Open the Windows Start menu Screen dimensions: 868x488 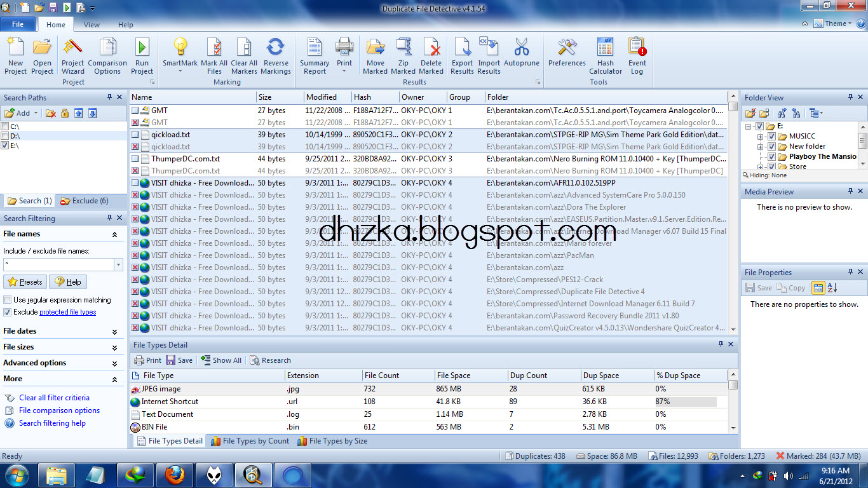click(x=17, y=475)
